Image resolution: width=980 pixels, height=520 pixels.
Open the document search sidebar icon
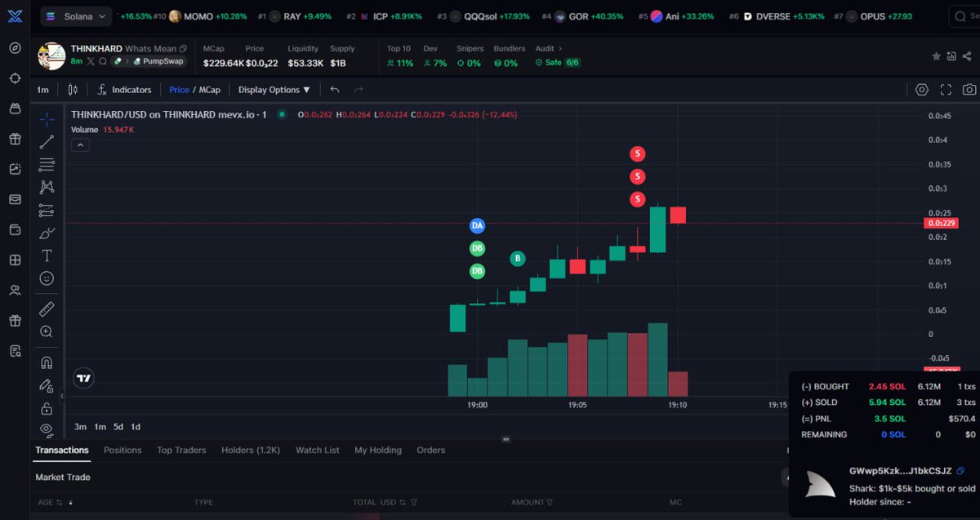[15, 351]
